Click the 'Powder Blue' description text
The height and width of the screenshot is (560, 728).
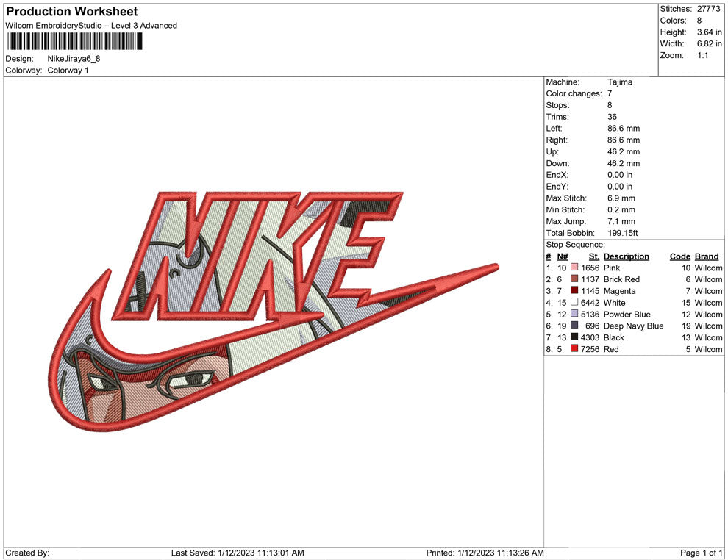(x=627, y=314)
